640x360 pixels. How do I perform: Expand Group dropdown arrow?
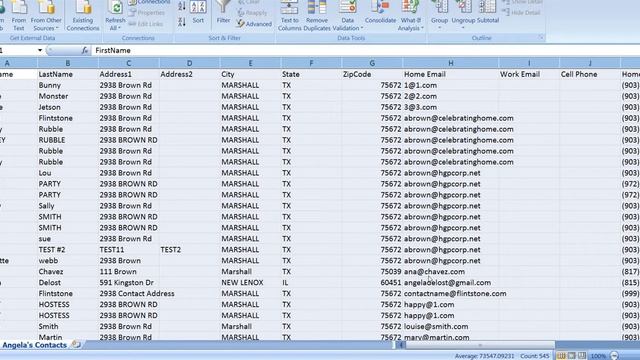(440, 28)
